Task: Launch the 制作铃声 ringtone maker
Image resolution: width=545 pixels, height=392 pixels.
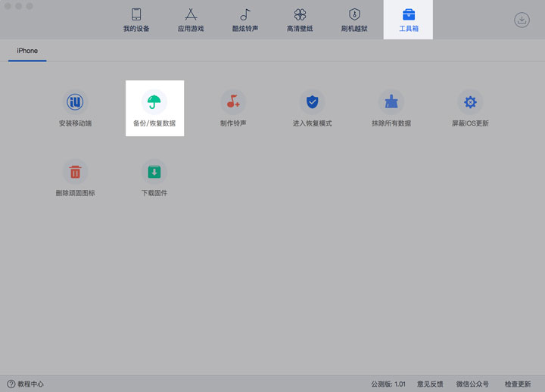Action: coord(233,103)
